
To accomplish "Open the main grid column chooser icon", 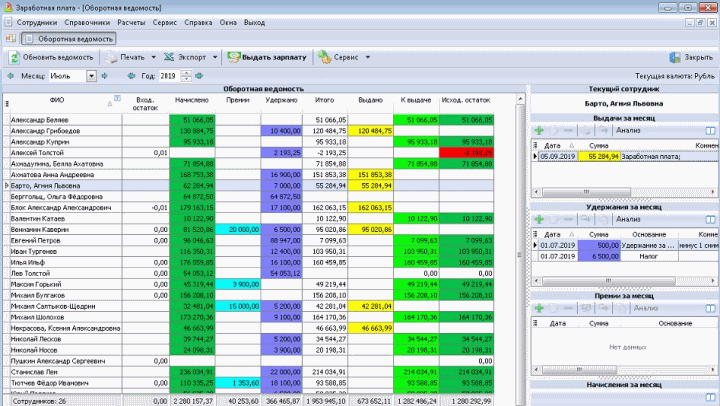I will tap(7, 104).
